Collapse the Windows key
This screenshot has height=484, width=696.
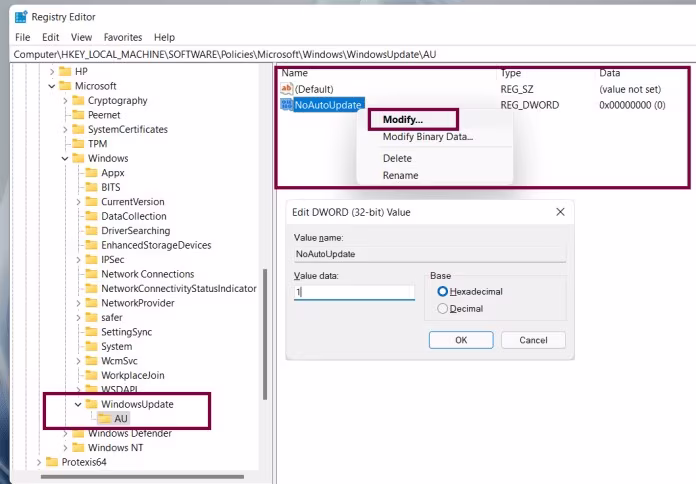pos(65,159)
